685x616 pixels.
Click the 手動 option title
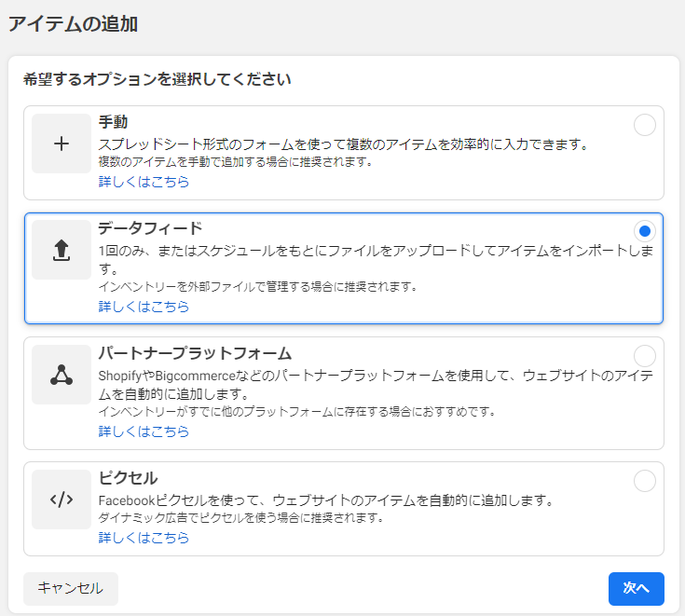tap(113, 122)
